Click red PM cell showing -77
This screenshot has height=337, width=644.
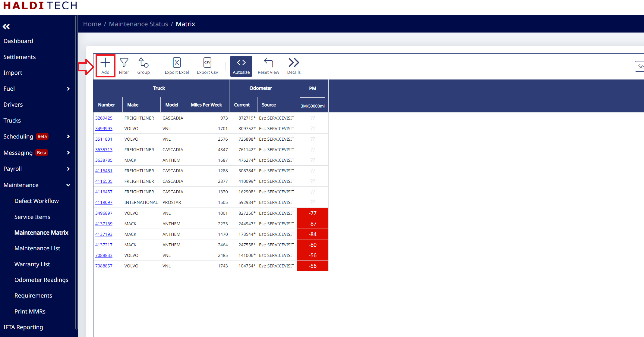tap(313, 213)
